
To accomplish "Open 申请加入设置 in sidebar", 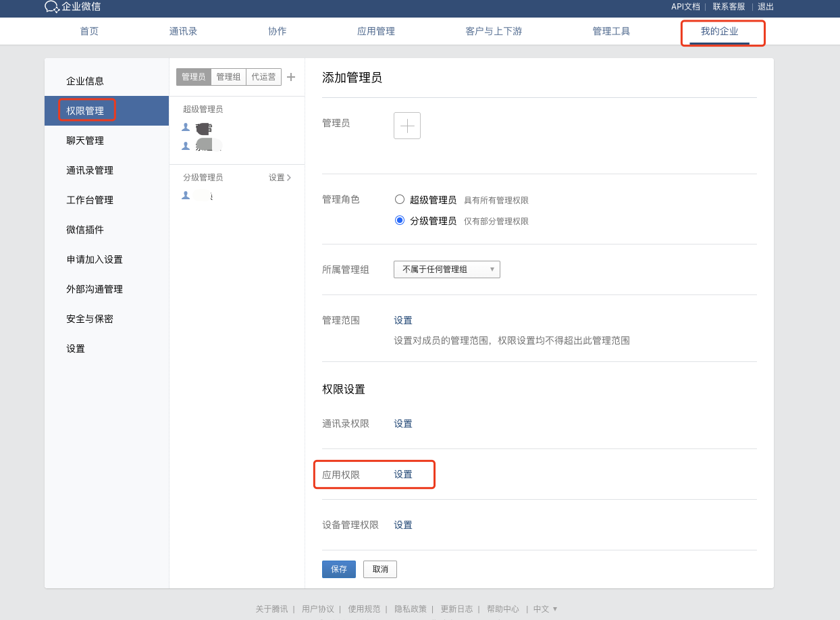I will [x=107, y=259].
